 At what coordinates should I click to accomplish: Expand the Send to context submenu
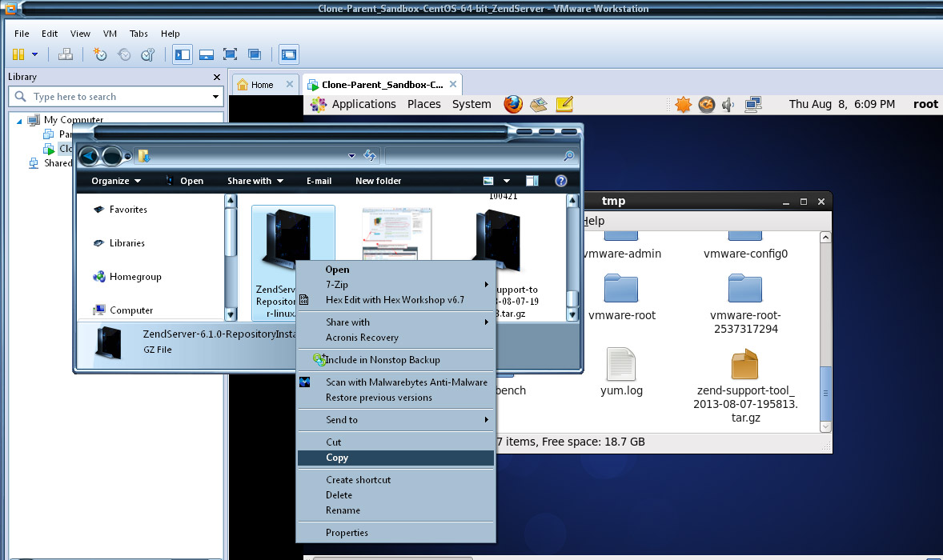395,420
